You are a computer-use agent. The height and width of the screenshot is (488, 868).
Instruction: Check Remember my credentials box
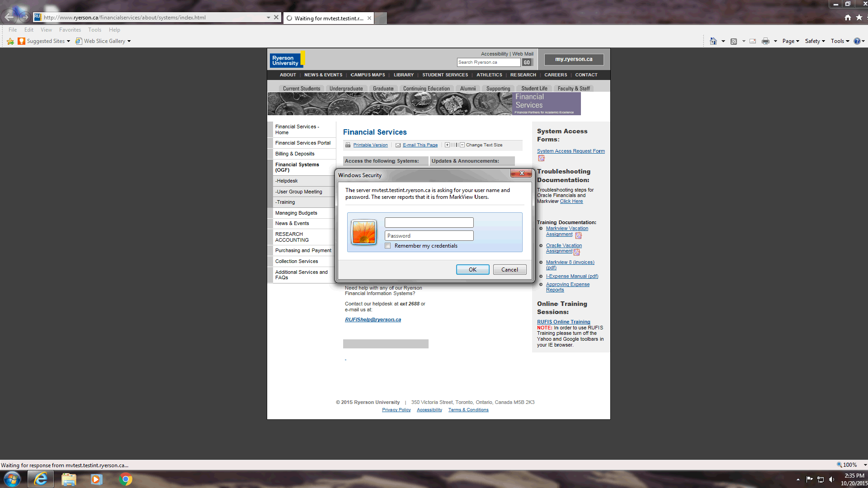[388, 246]
